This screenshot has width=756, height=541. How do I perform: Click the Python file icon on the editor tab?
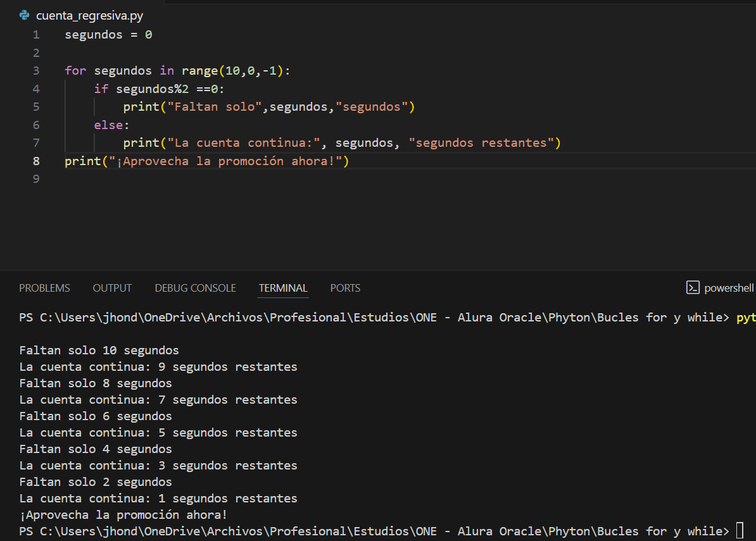click(25, 15)
